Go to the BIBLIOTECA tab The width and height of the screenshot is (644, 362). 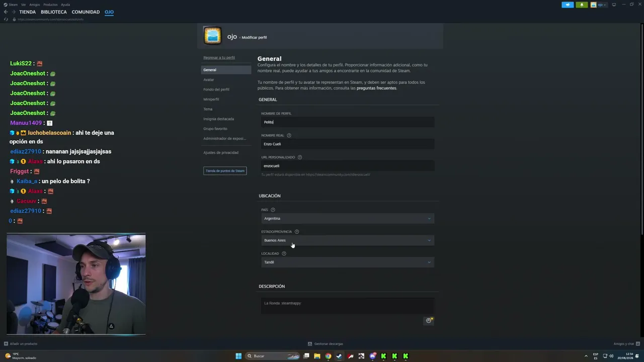[x=54, y=12]
